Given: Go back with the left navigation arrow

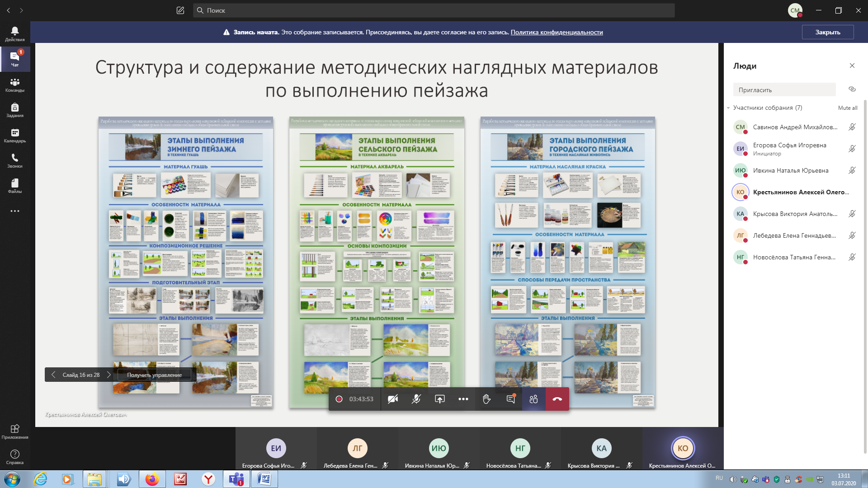Looking at the screenshot, I should 9,10.
